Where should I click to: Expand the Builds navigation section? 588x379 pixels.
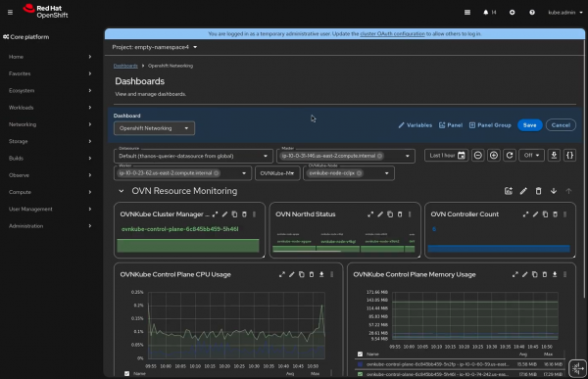click(50, 158)
